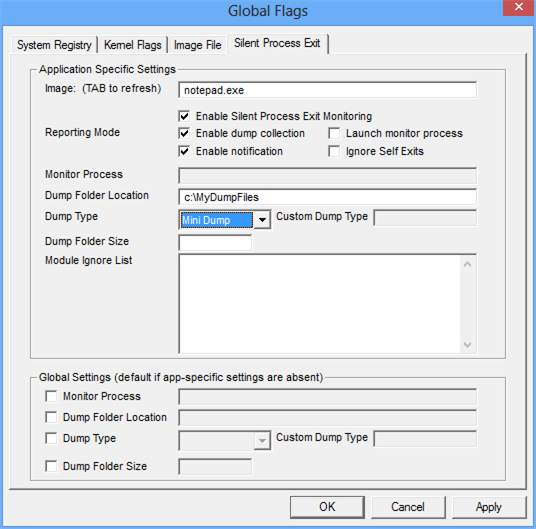Click Dump Folder Location field with c:\MyDumpFiles
Viewport: 536px width, 529px height.
click(327, 197)
